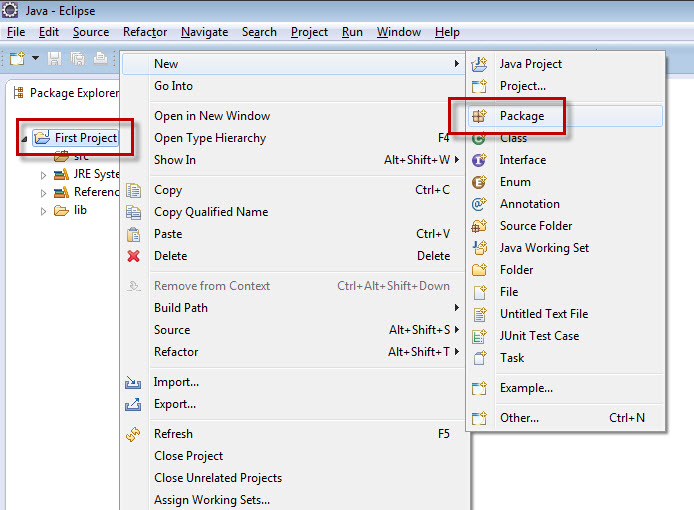Click the Folder icon in submenu

click(x=479, y=270)
